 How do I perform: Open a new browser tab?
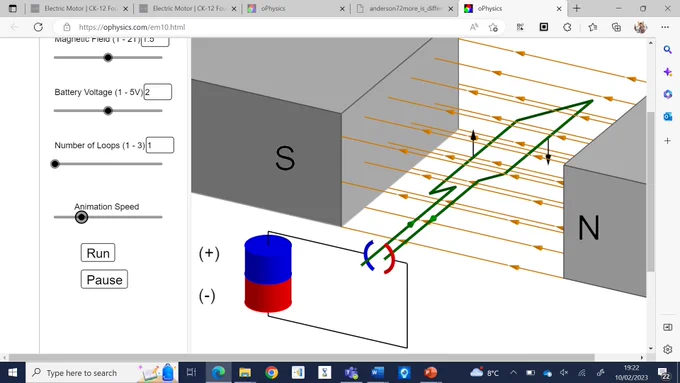click(577, 8)
